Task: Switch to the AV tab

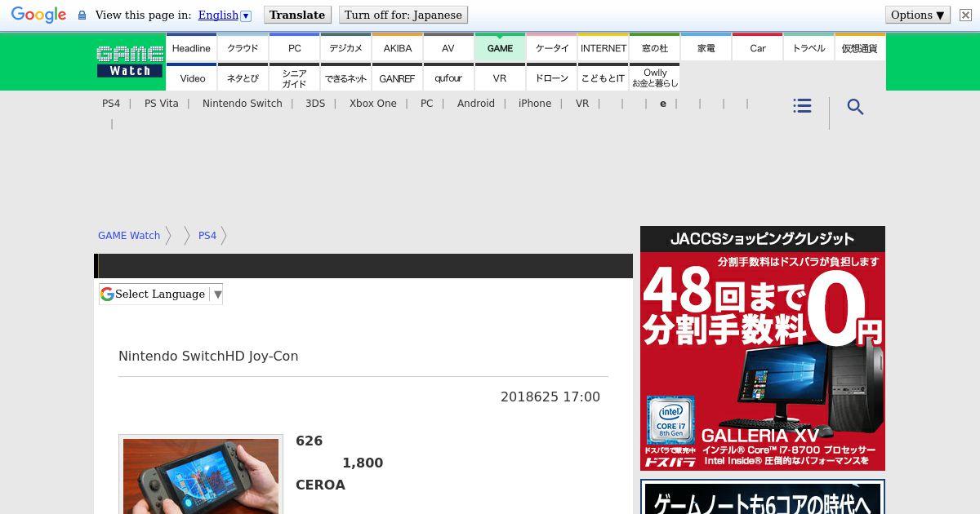Action: (448, 48)
